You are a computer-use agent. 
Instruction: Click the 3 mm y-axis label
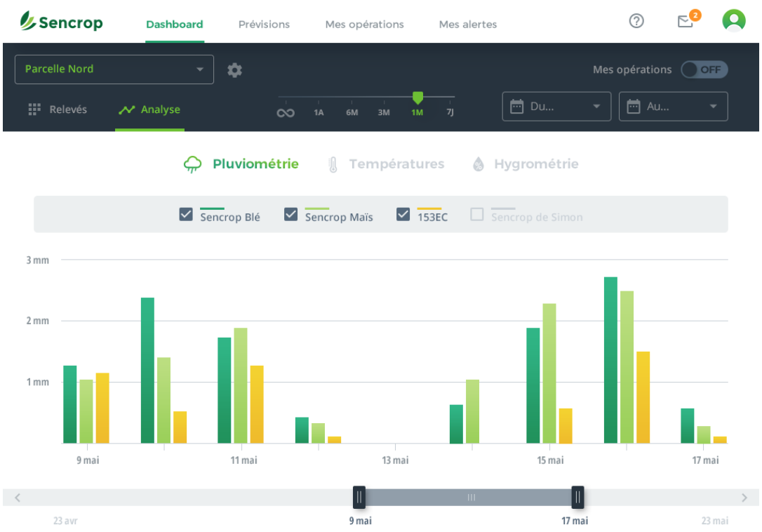tap(37, 260)
